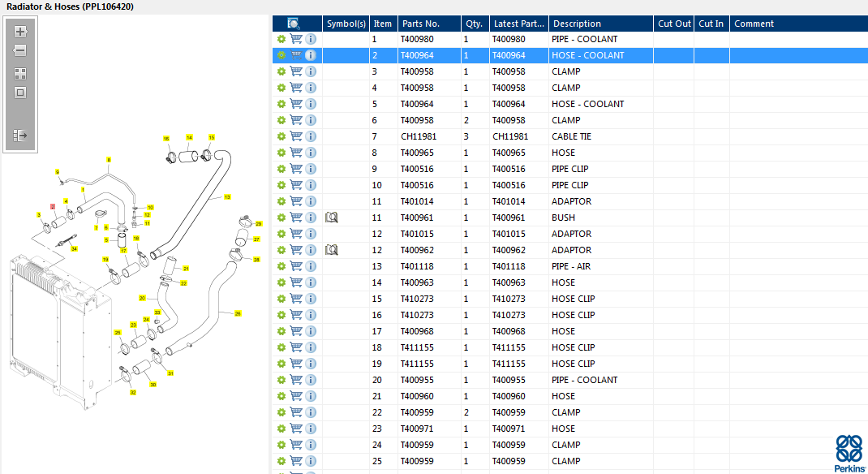Select callout 8 on the diagram
Screen dimensions: 868x474
pos(109,160)
